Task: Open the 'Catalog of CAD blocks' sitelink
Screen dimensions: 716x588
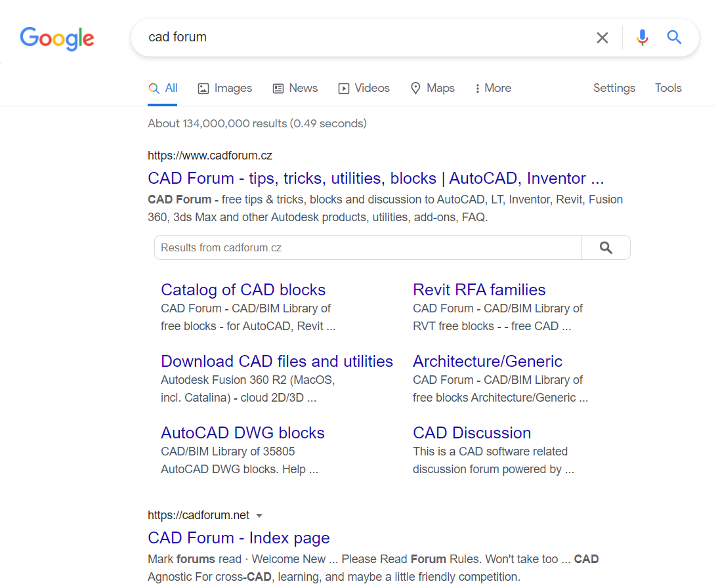Action: click(x=243, y=290)
